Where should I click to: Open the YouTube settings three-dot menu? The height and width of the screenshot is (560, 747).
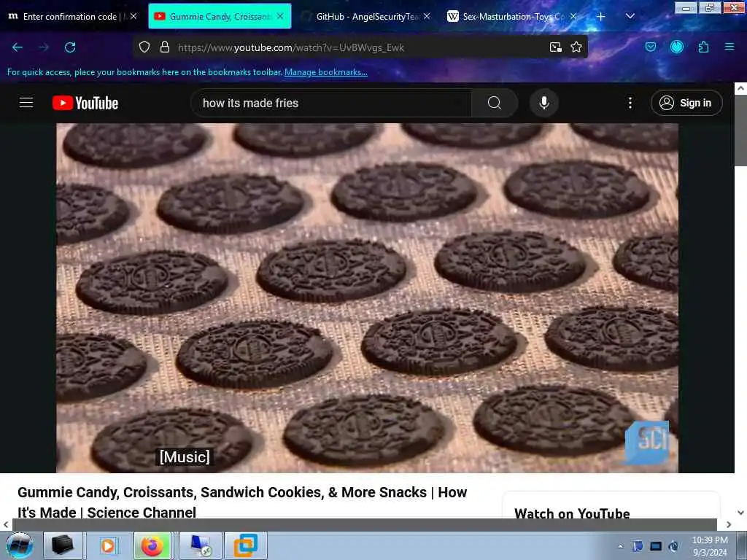click(630, 103)
